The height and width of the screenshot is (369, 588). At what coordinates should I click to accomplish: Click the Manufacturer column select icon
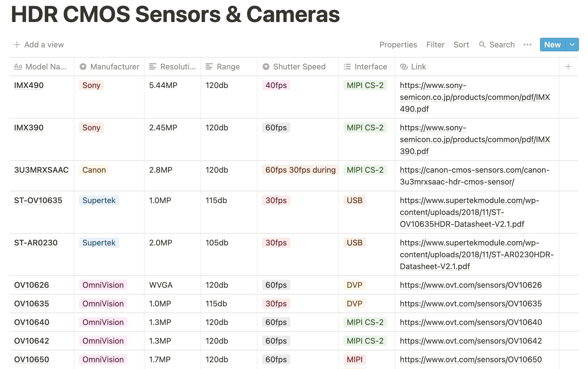pos(83,67)
